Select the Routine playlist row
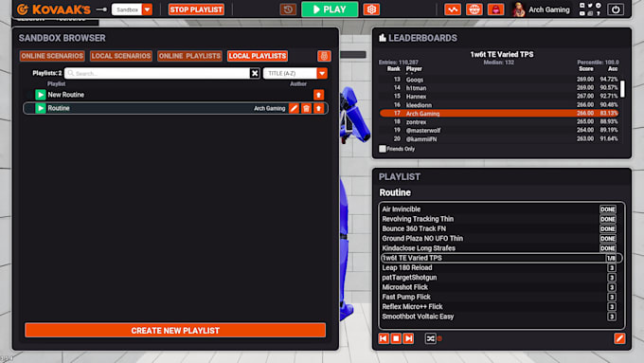The image size is (644, 363). pos(175,109)
